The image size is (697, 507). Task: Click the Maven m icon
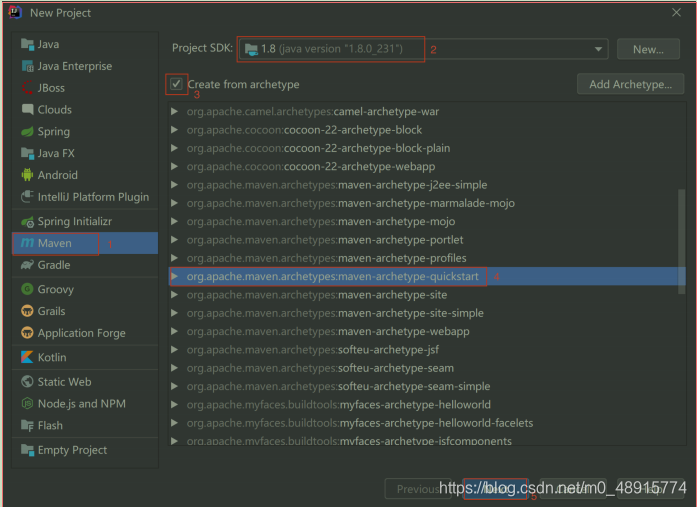click(28, 243)
